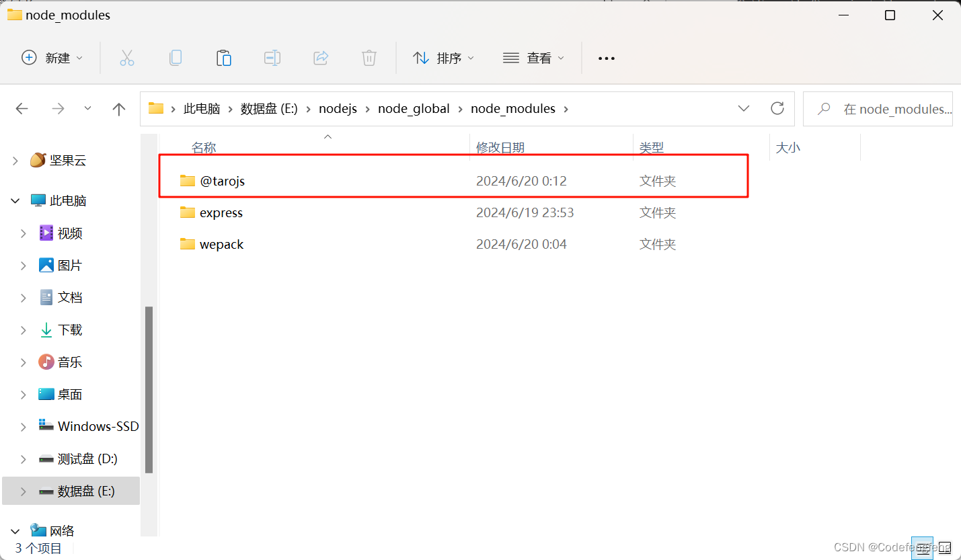
Task: Open Windows-SSD drive in navigation pane
Action: click(x=98, y=426)
